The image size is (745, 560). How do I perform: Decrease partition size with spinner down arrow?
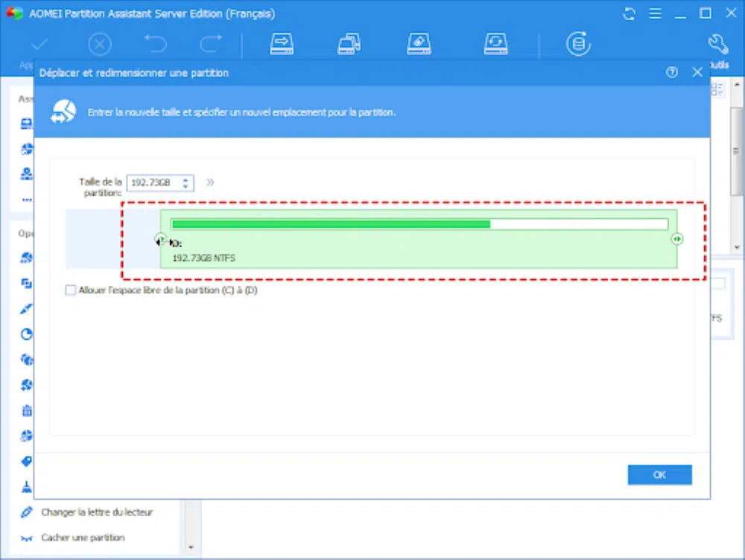pyautogui.click(x=186, y=186)
